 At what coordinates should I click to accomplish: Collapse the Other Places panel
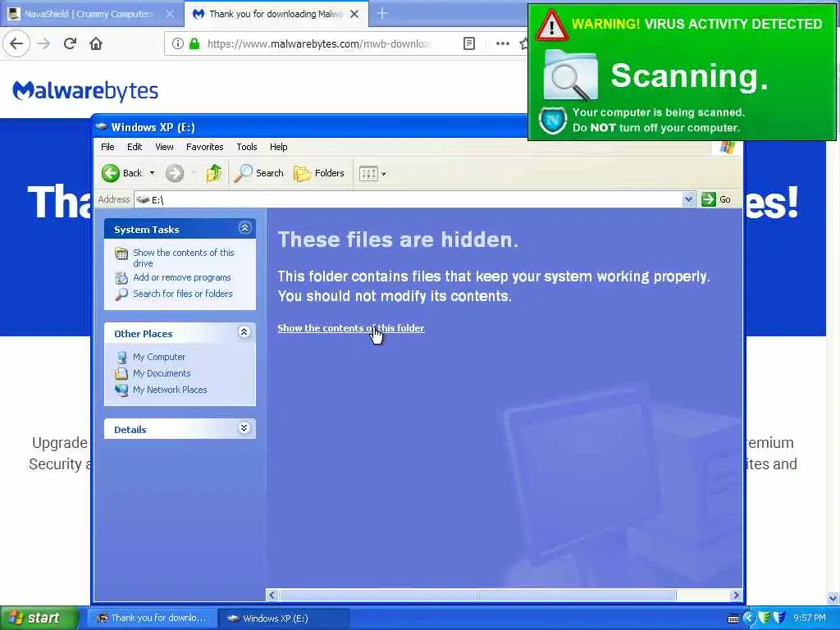click(244, 332)
